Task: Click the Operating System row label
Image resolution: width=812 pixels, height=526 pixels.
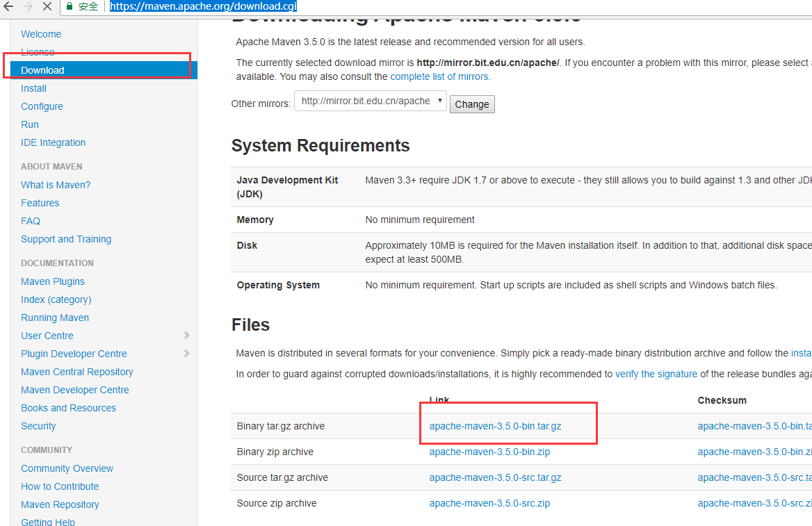Action: pyautogui.click(x=278, y=286)
